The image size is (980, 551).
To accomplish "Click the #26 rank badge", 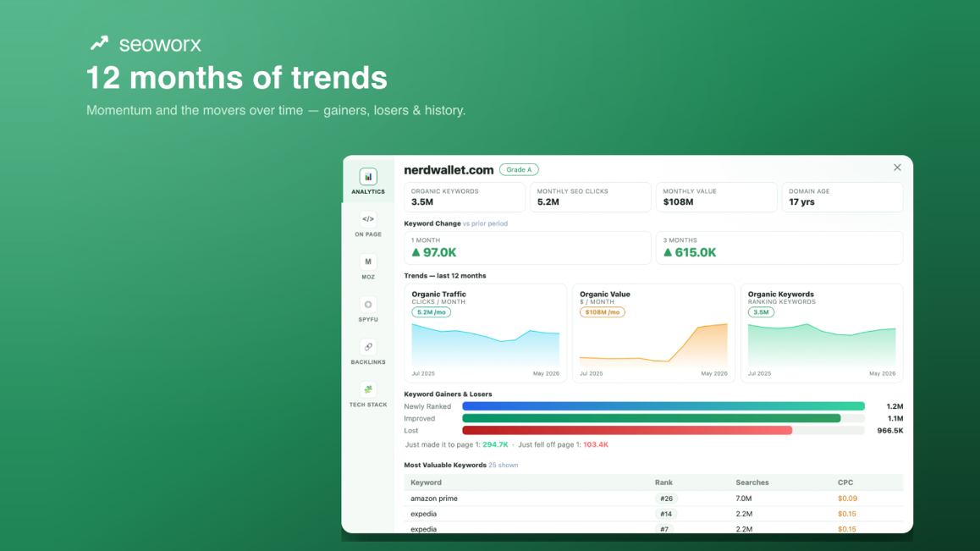I will point(666,499).
